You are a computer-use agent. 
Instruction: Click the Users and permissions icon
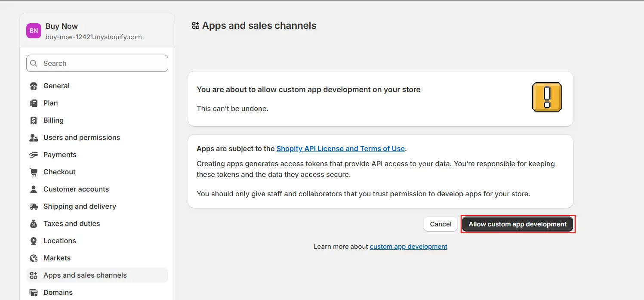tap(34, 138)
